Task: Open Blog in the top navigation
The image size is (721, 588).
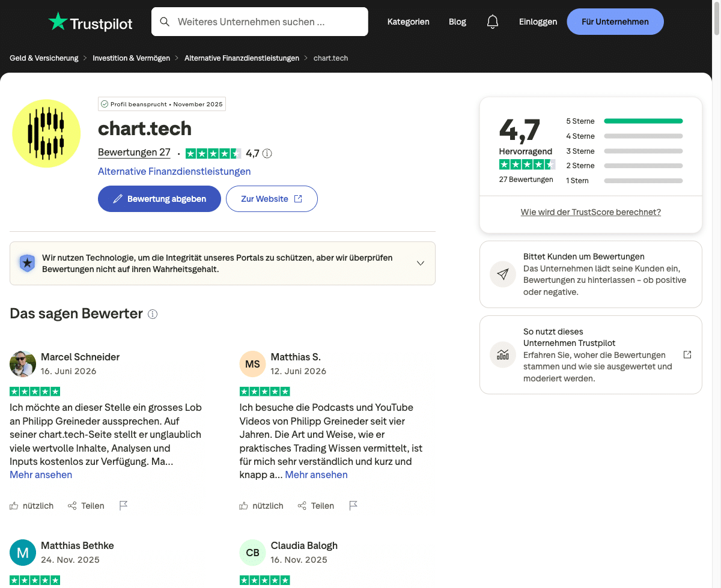Action: tap(457, 22)
